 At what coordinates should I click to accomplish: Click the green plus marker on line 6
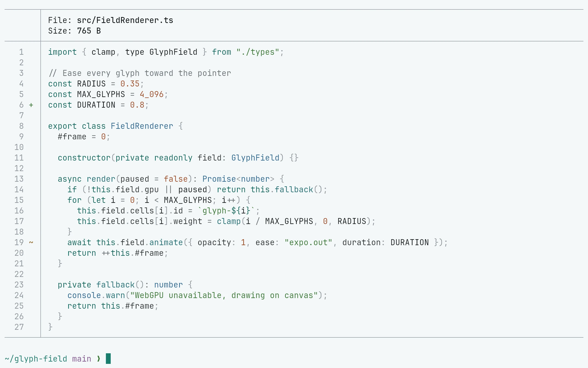[x=31, y=105]
